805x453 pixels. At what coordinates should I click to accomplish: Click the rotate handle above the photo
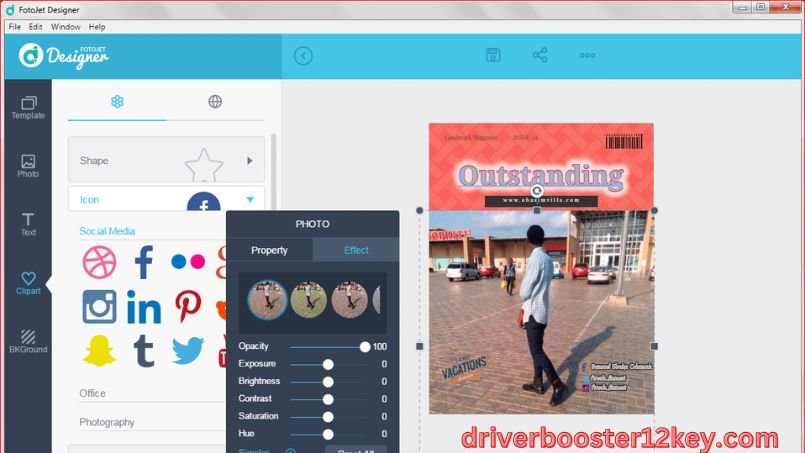pos(536,191)
